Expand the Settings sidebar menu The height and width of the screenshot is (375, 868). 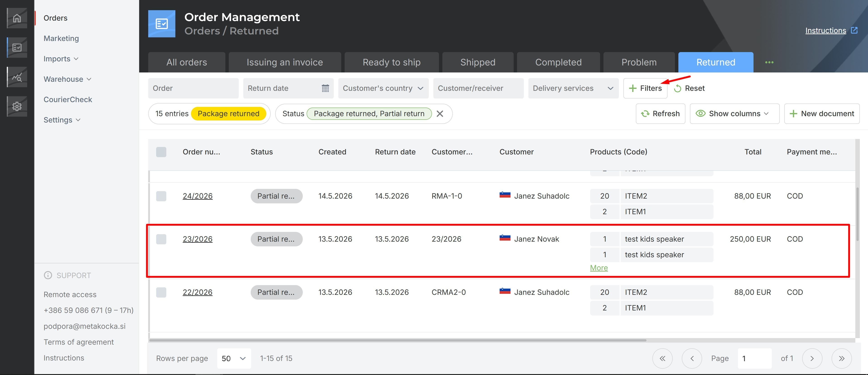pos(62,120)
